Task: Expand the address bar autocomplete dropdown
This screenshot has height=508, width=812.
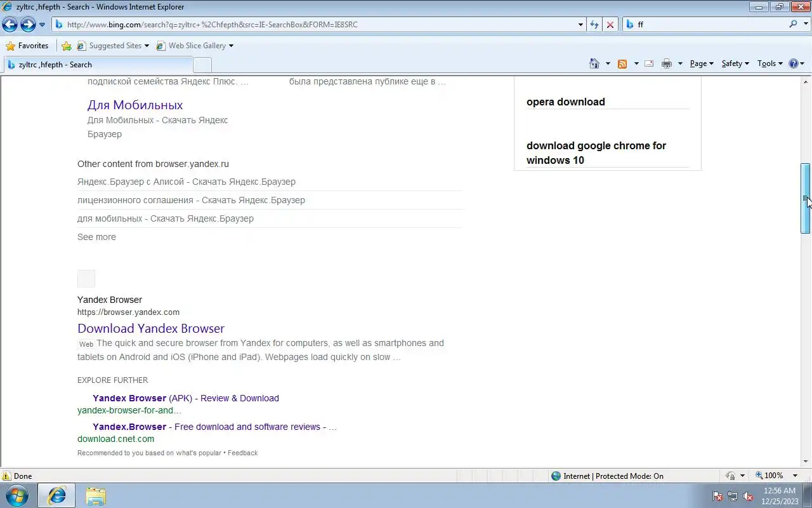Action: (x=580, y=25)
